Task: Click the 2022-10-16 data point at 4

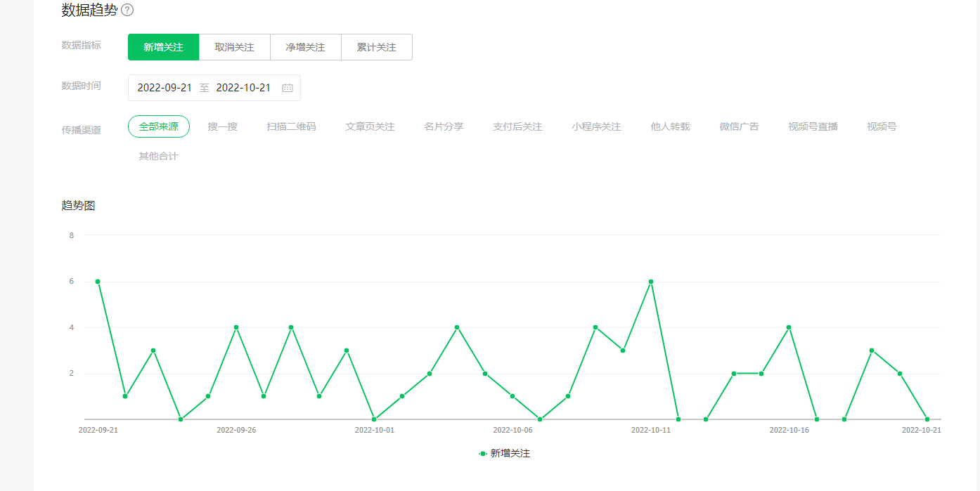Action: [x=789, y=327]
